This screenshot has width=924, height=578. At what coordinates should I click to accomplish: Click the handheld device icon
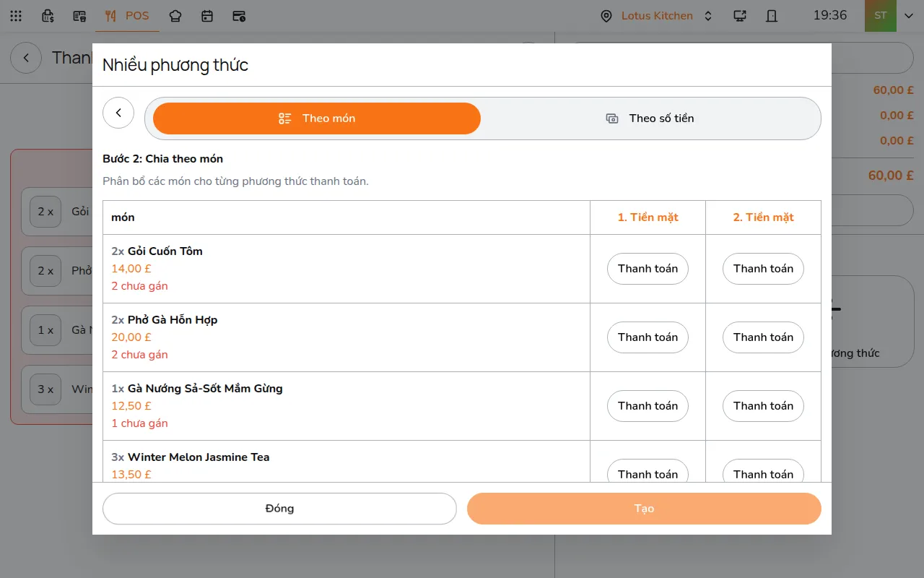pos(772,16)
